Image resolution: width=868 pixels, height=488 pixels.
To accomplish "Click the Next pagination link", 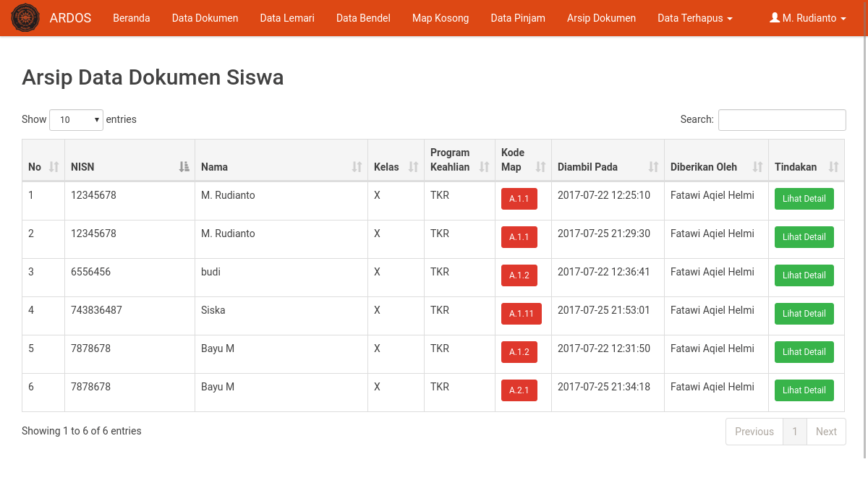I will pos(826,431).
